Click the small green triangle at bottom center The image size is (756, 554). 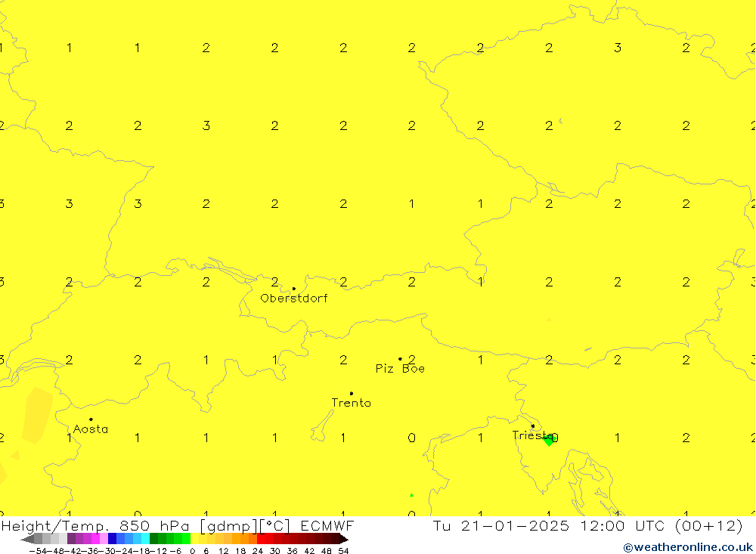point(411,495)
